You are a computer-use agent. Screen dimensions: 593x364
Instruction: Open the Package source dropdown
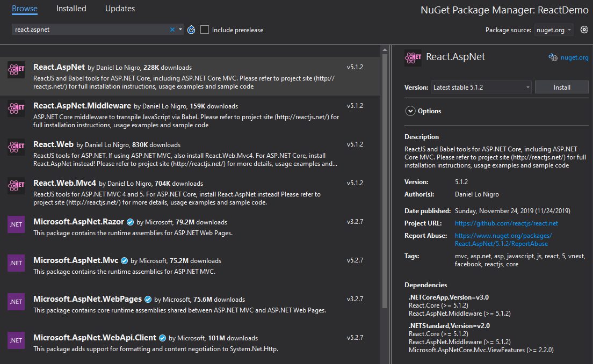coord(554,30)
